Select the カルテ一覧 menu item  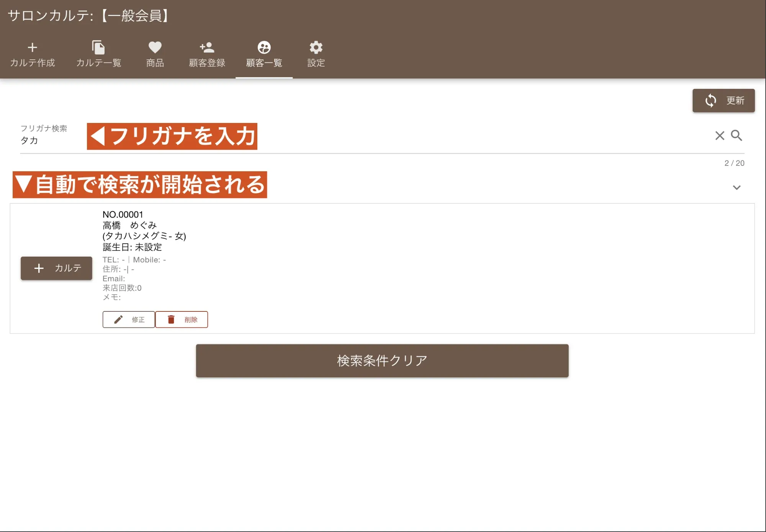(99, 54)
